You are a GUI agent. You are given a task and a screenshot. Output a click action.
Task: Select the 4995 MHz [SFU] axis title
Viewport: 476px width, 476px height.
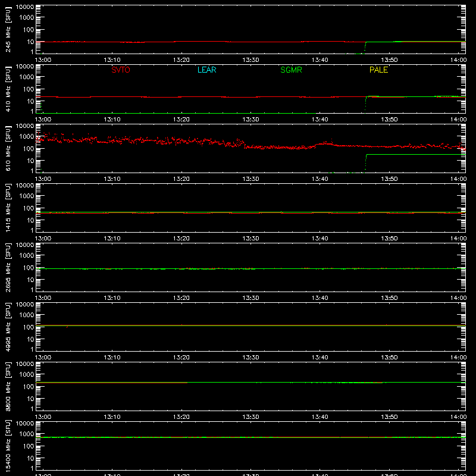(8, 327)
